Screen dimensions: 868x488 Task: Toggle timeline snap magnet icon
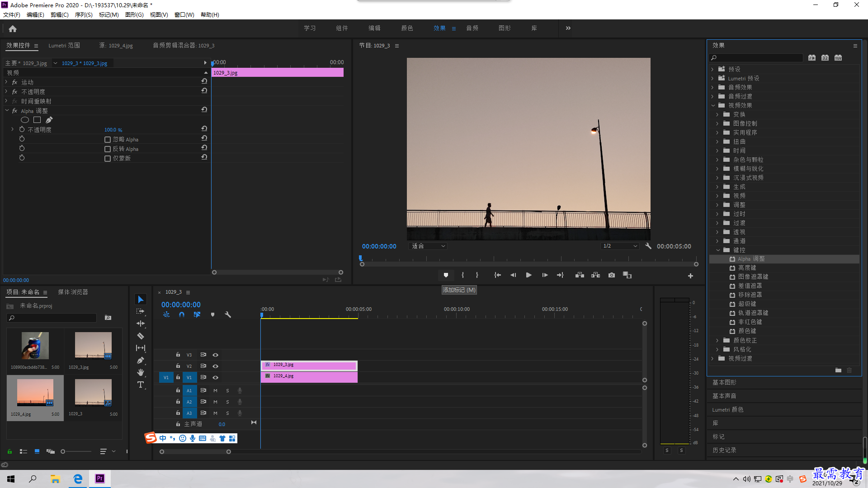(x=181, y=314)
